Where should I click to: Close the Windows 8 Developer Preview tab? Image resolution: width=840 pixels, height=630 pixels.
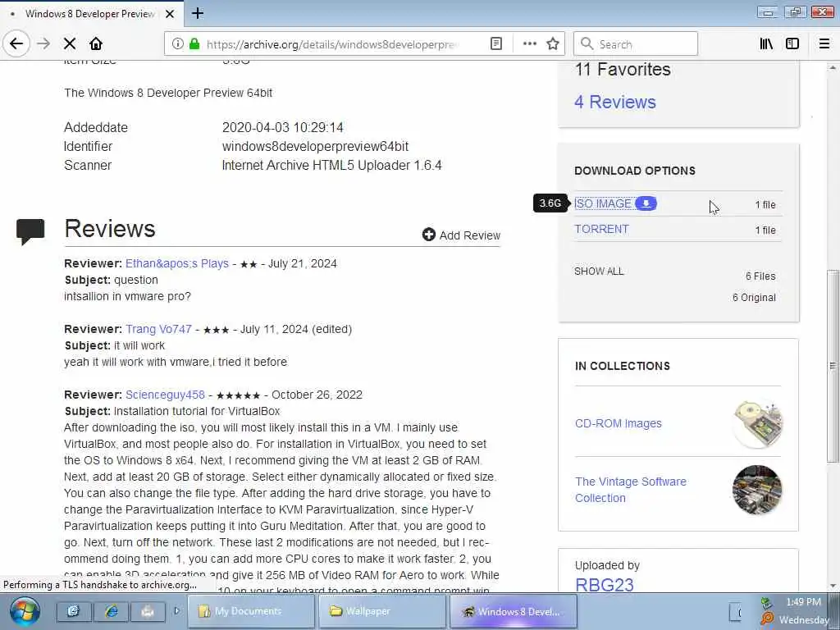tap(170, 14)
